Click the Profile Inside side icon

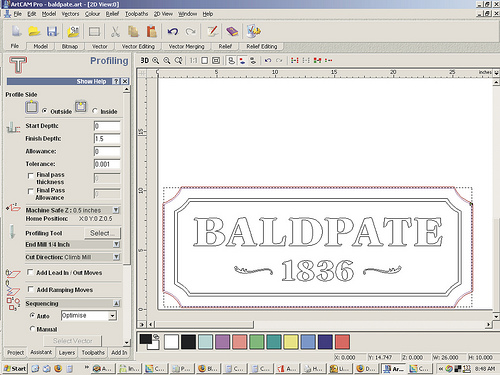click(x=81, y=107)
